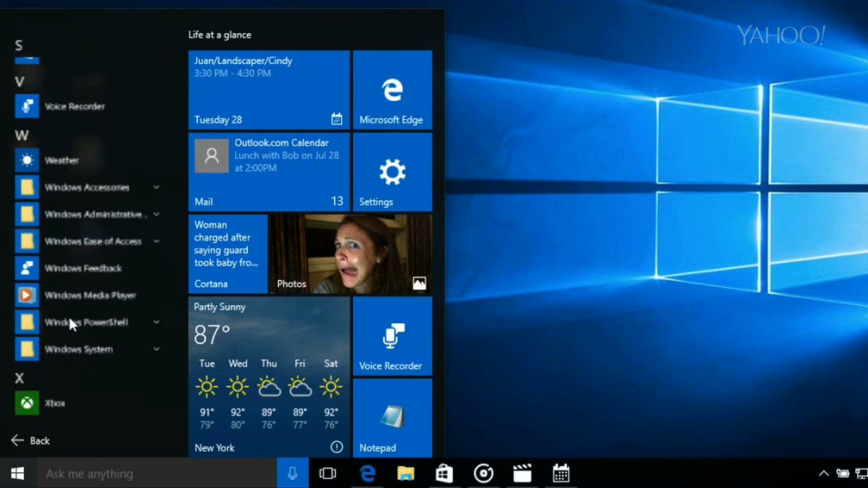Click the Cortana microphone icon
868x488 pixels.
pyautogui.click(x=292, y=474)
